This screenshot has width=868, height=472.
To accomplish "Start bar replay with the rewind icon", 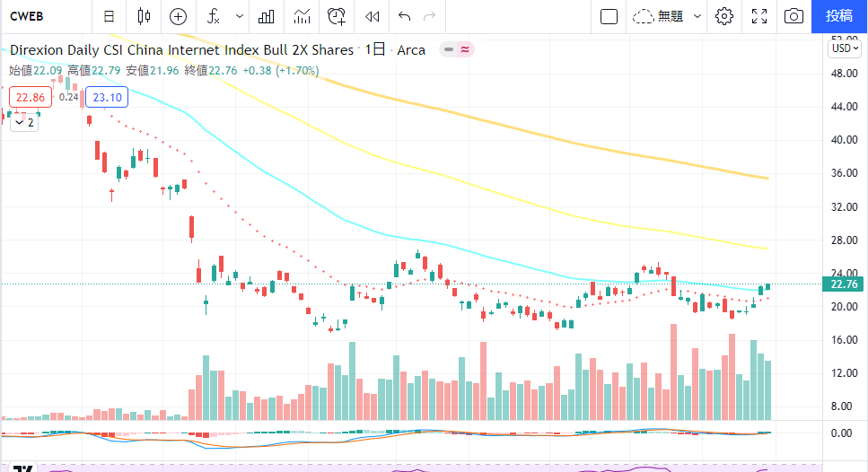I will tap(372, 16).
